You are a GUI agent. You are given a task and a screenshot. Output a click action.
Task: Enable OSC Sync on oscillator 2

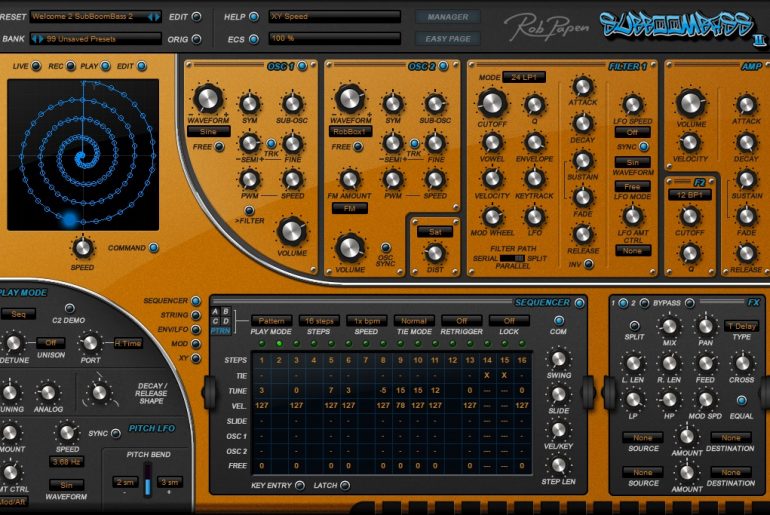point(386,246)
